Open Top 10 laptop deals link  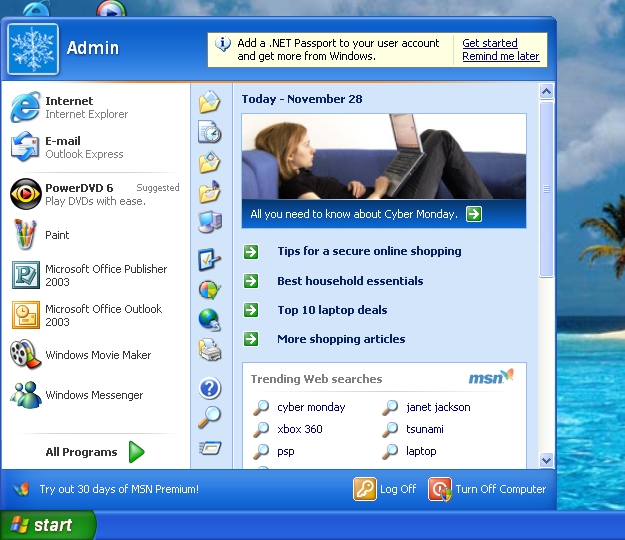click(332, 310)
